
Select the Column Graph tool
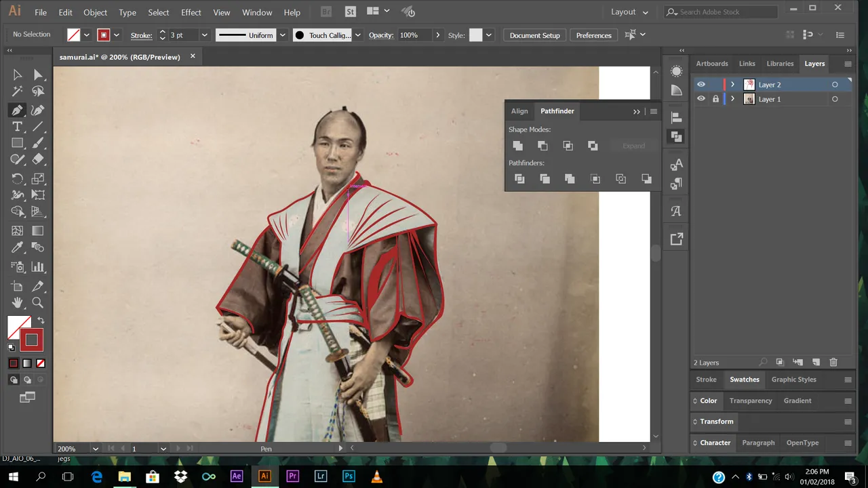(x=38, y=267)
